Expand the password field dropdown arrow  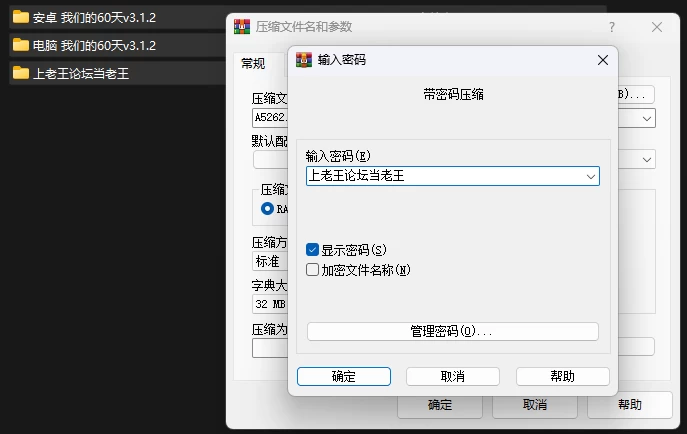point(591,176)
